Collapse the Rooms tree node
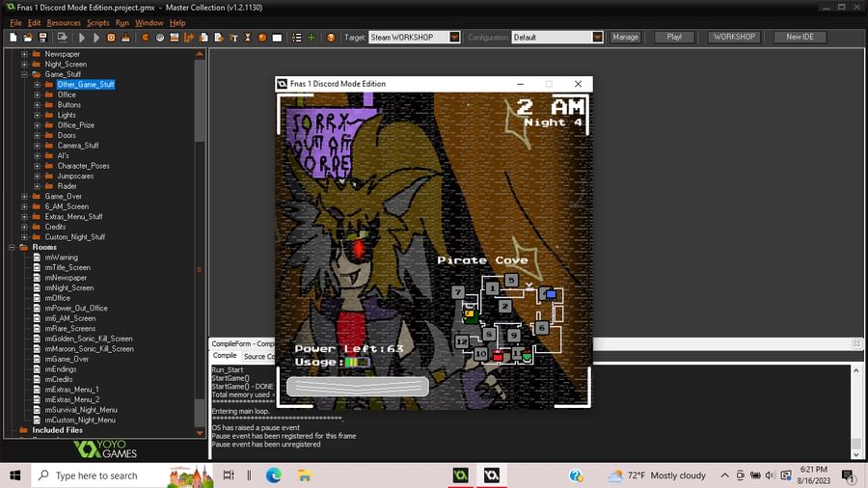 (x=12, y=247)
